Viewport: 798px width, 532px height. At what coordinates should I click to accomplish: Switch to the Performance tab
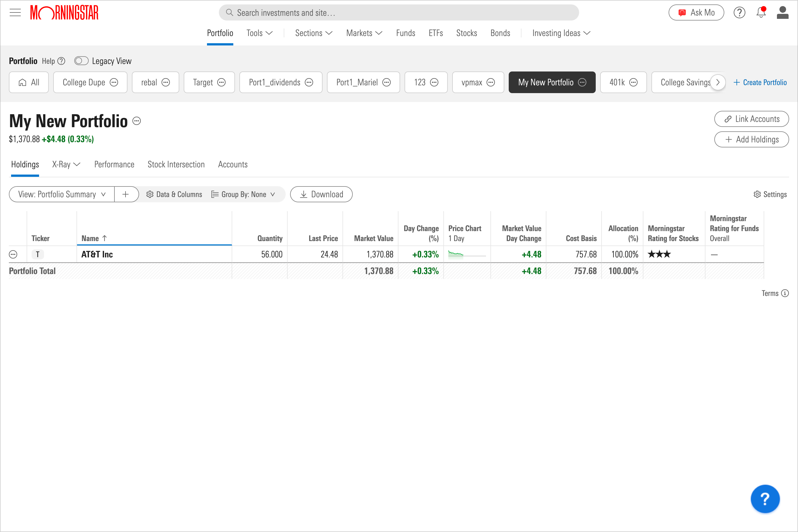(x=114, y=165)
